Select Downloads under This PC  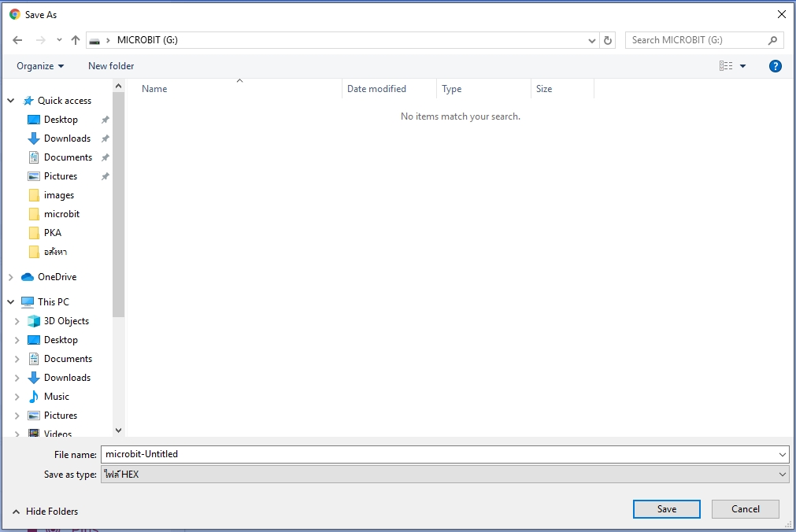point(68,378)
